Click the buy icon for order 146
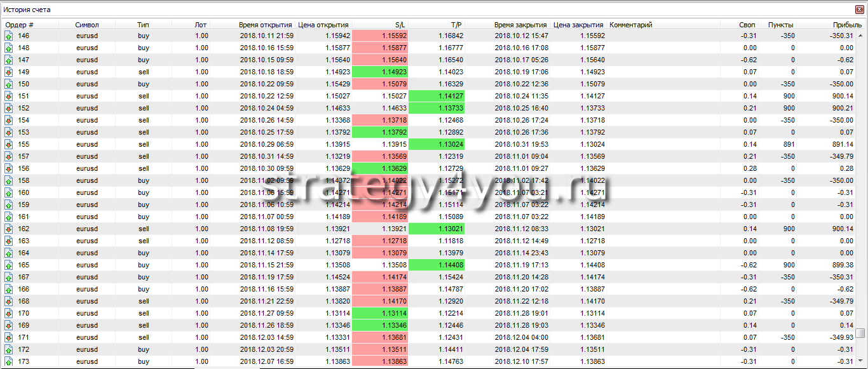This screenshot has width=868, height=369. (9, 36)
